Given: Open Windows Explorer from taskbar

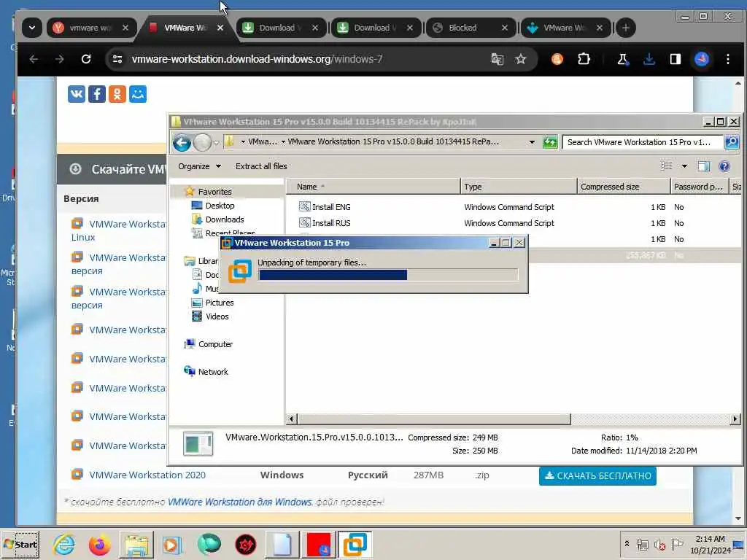Looking at the screenshot, I should (x=136, y=545).
